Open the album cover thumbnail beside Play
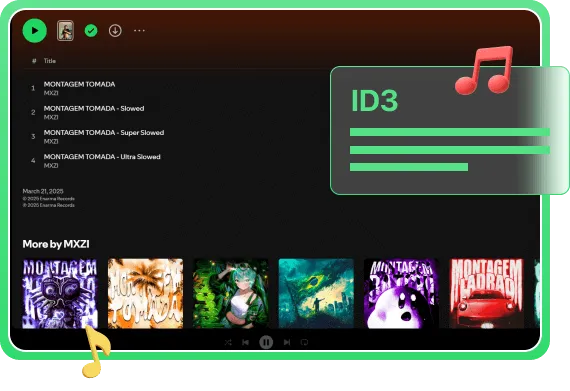 click(x=65, y=31)
